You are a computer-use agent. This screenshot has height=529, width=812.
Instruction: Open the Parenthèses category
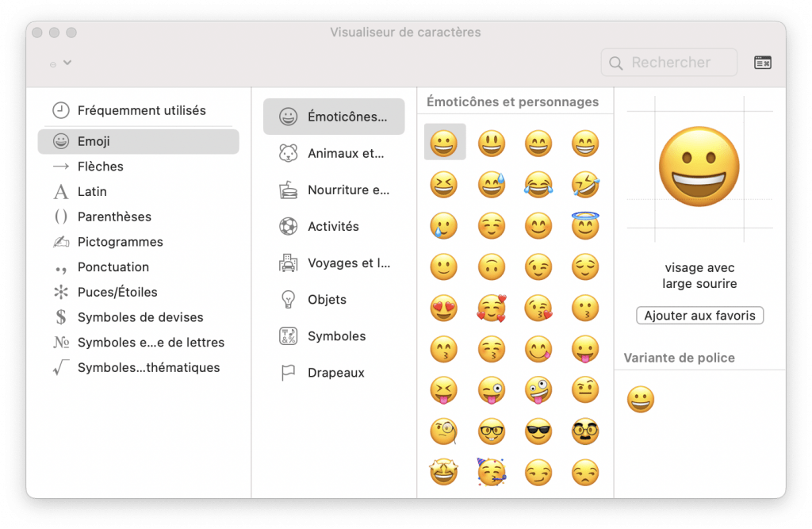[x=138, y=217]
